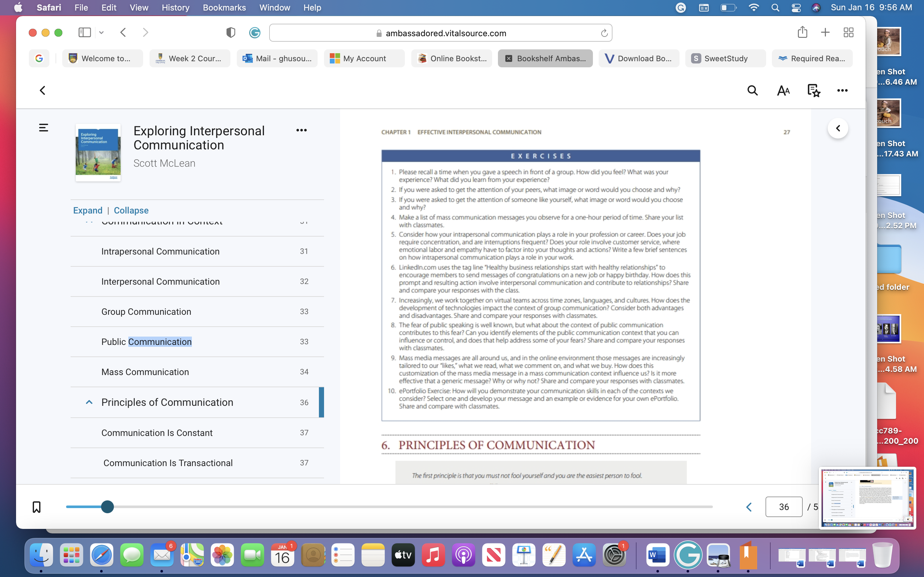Open the text size AA settings
Image resolution: width=924 pixels, height=577 pixels.
coord(783,90)
